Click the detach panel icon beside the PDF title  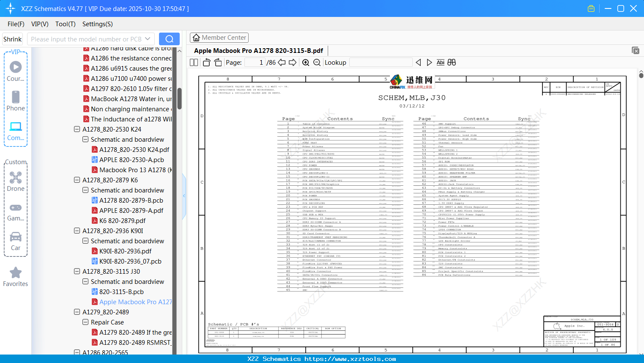coord(636,50)
